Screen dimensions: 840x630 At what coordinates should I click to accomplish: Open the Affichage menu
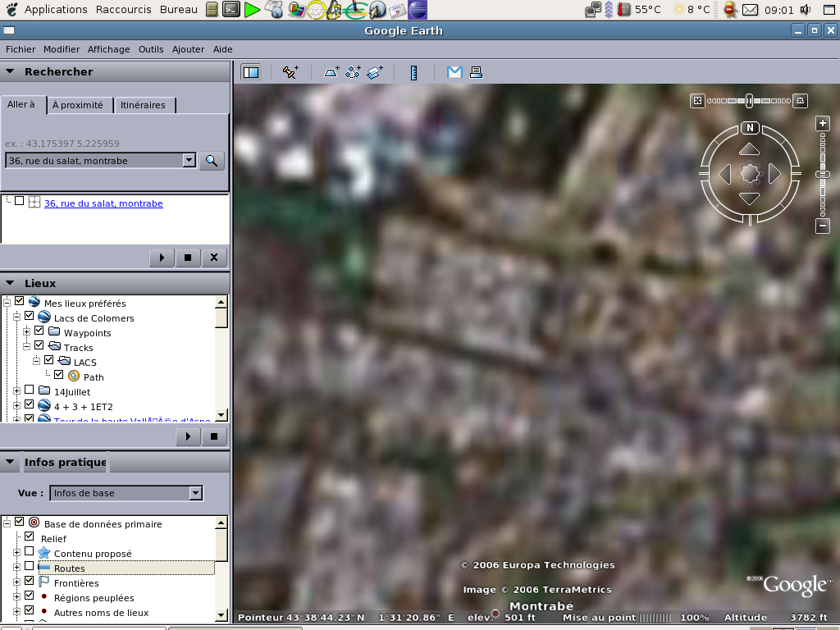109,49
